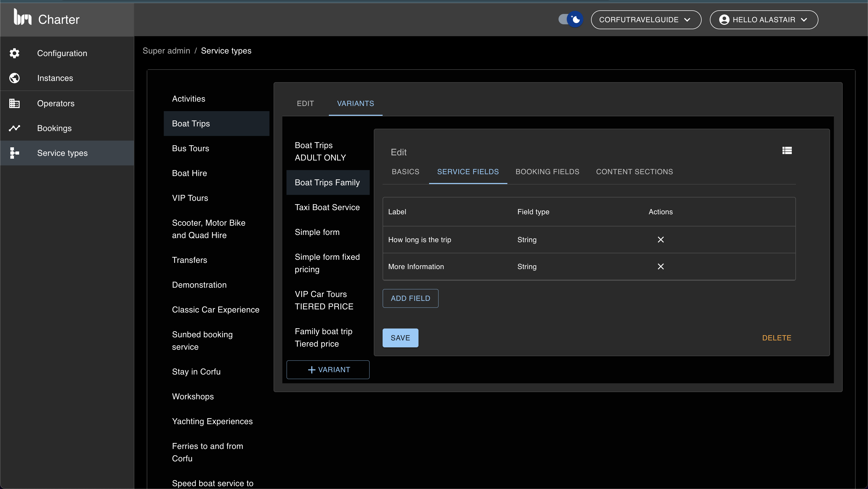The width and height of the screenshot is (868, 489).
Task: Click delete X icon for More Information field
Action: point(661,266)
